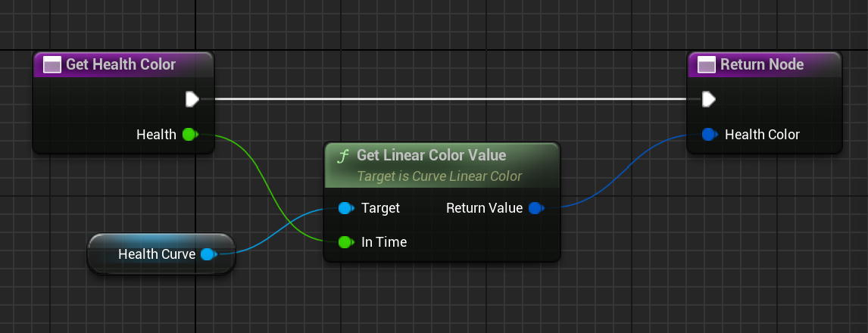
Task: Click the green Health output pin
Action: click(x=189, y=135)
